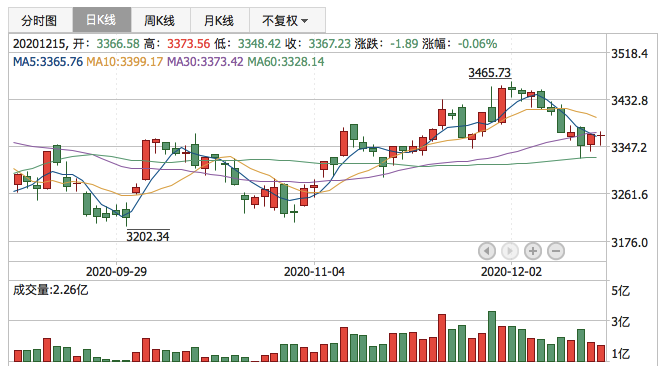Click the candlestick under the 3465.73 label
The image size is (666, 374).
(512, 89)
